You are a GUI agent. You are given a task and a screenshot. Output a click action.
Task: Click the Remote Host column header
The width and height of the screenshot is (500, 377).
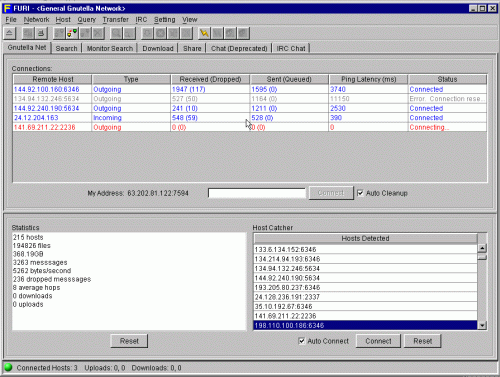tap(53, 79)
